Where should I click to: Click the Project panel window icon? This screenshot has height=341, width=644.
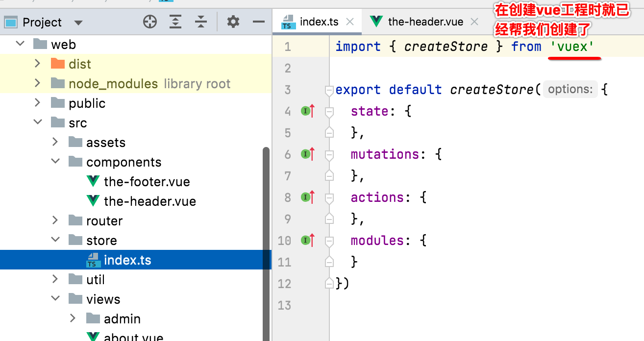[11, 22]
